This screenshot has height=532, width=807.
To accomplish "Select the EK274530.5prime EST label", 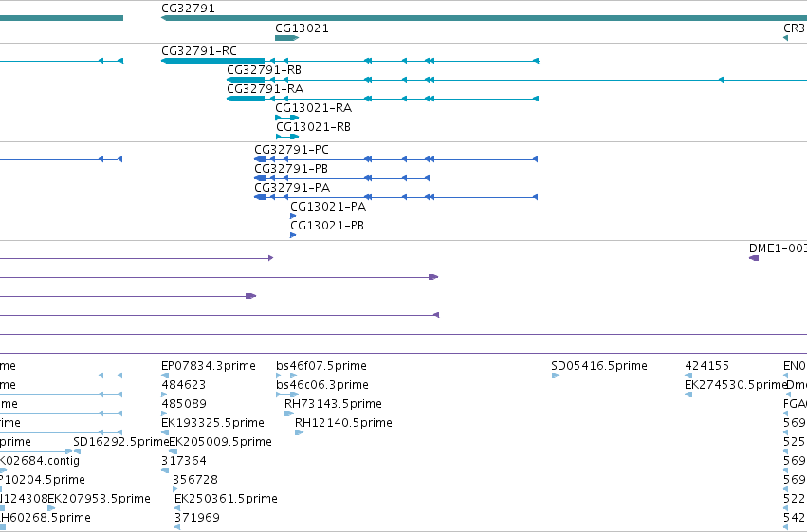I will 736,385.
